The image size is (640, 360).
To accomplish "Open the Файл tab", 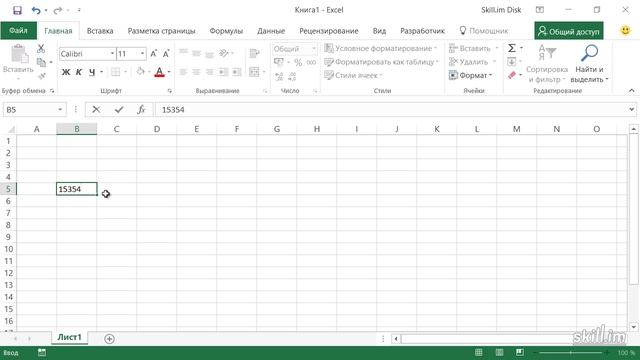I will pyautogui.click(x=18, y=31).
